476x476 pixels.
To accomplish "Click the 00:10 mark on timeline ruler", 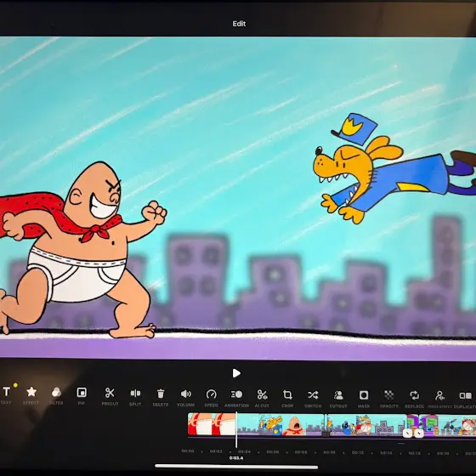I will pos(329,452).
